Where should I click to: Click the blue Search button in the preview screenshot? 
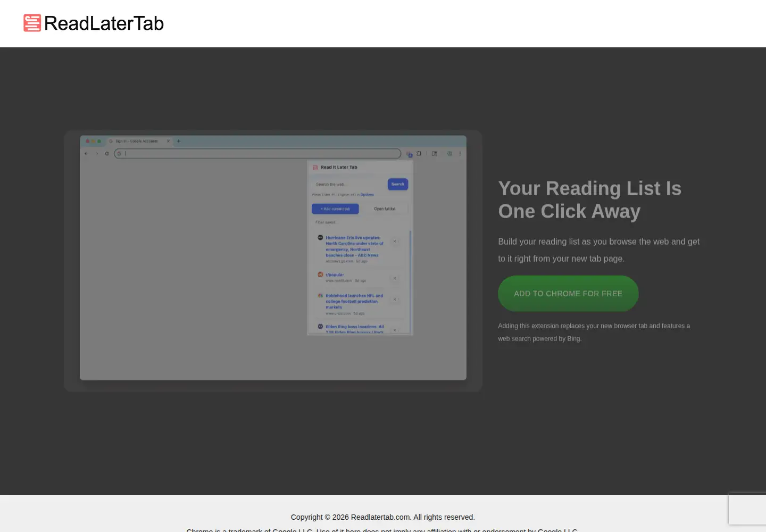pyautogui.click(x=398, y=184)
